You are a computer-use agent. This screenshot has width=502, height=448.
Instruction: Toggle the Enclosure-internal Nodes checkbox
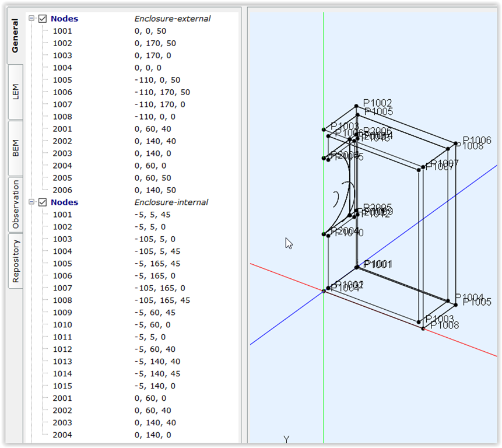(x=43, y=202)
